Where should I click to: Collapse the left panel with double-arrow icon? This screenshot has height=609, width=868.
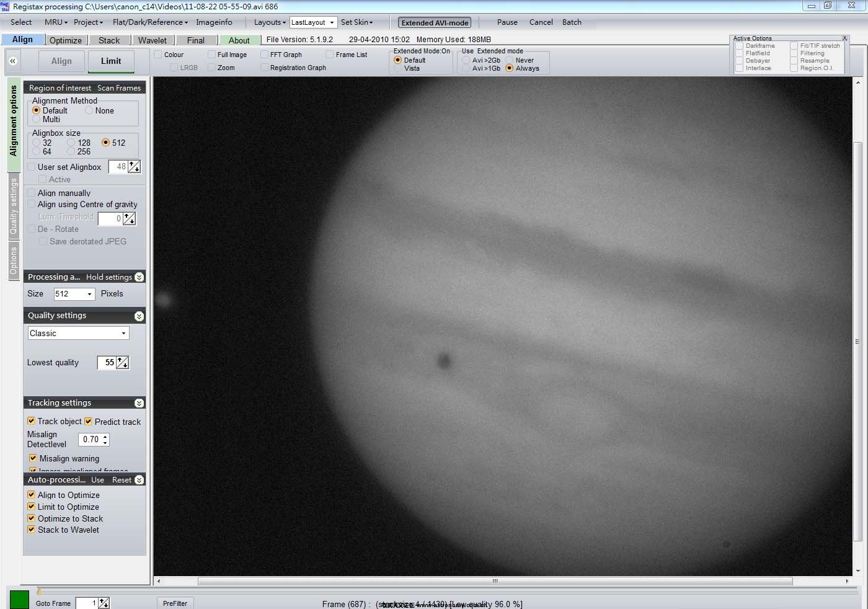click(12, 61)
